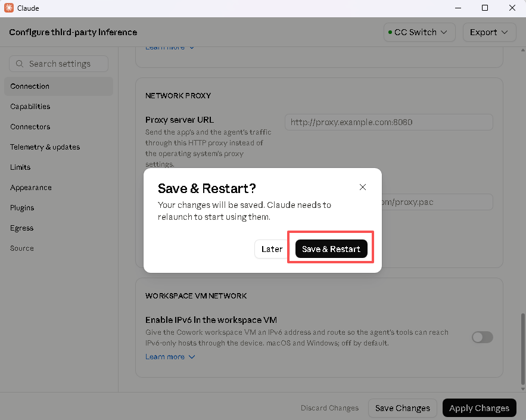The image size is (526, 420).
Task: Click the vertical scrollbar thumb
Action: click(x=522, y=349)
